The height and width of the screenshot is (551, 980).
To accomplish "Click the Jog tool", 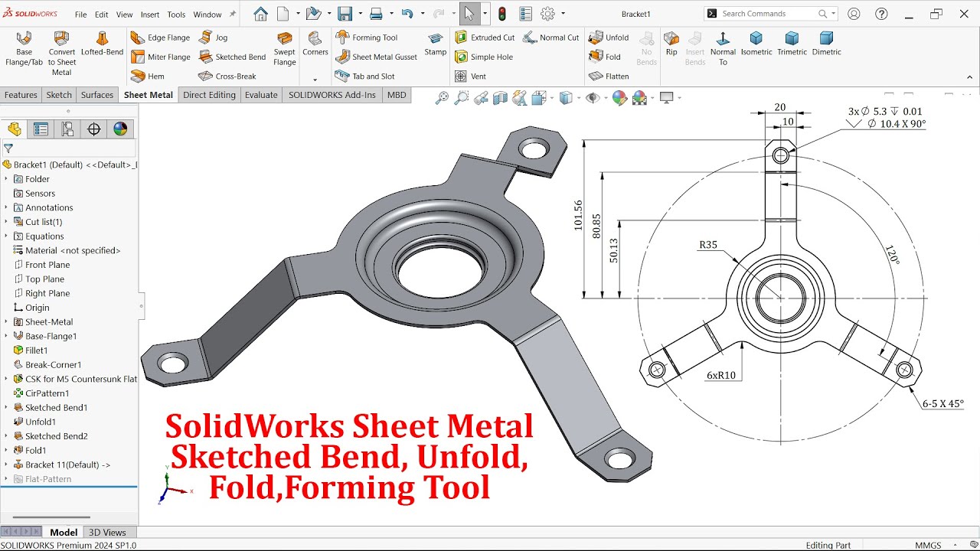I will click(213, 37).
